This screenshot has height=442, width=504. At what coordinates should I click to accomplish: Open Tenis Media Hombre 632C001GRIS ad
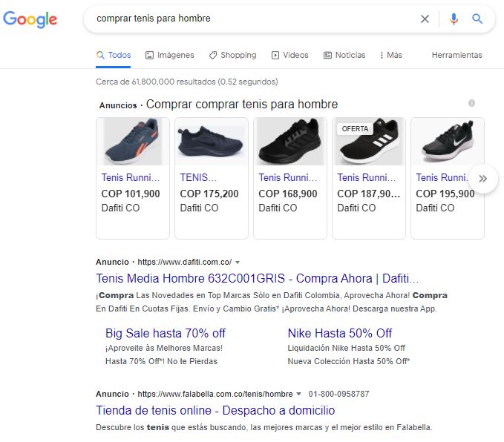click(257, 278)
